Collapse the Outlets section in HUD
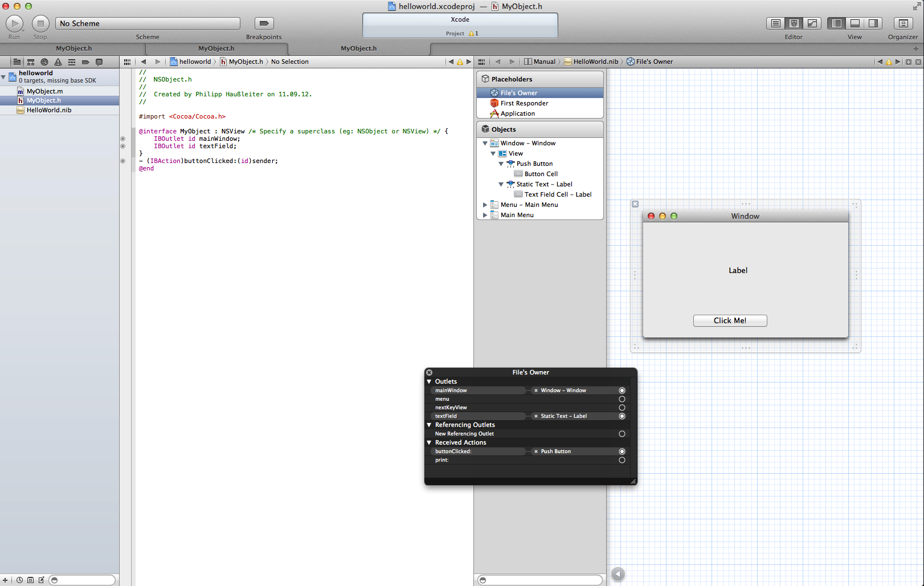The image size is (924, 586). [x=429, y=381]
